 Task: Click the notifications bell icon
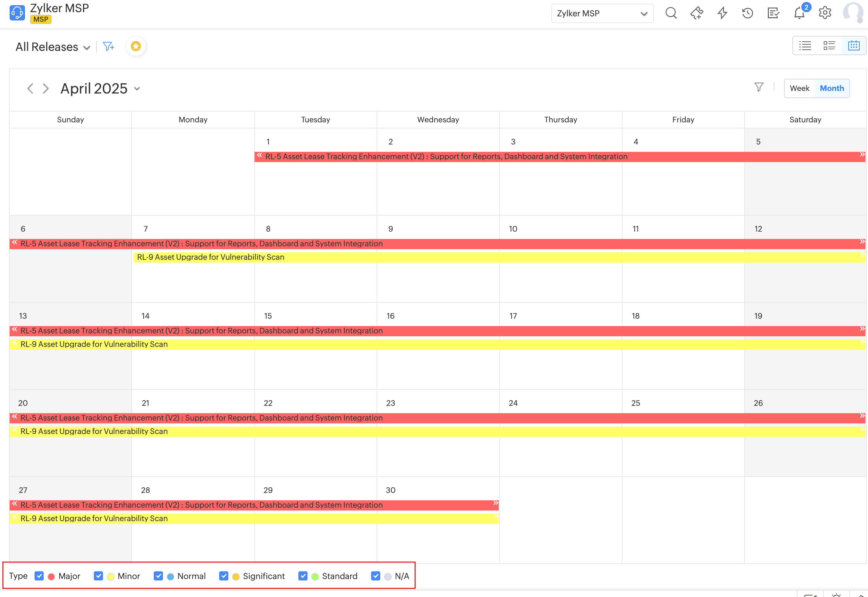(x=799, y=13)
